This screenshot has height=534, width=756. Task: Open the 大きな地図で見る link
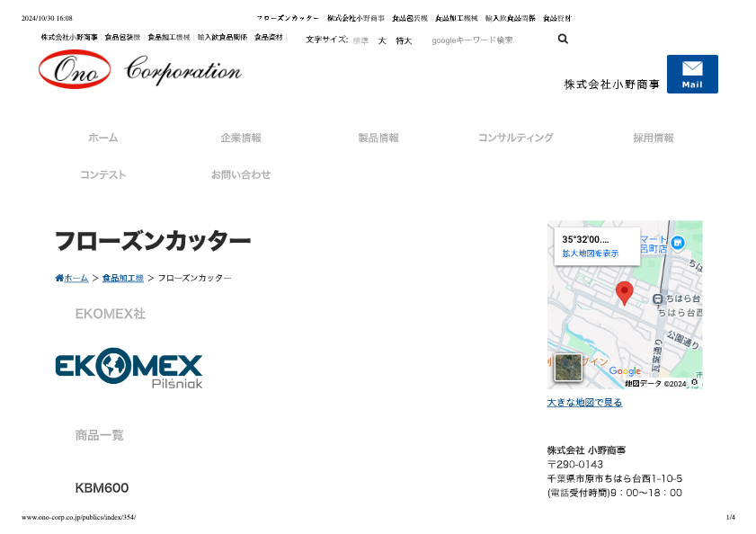click(585, 403)
